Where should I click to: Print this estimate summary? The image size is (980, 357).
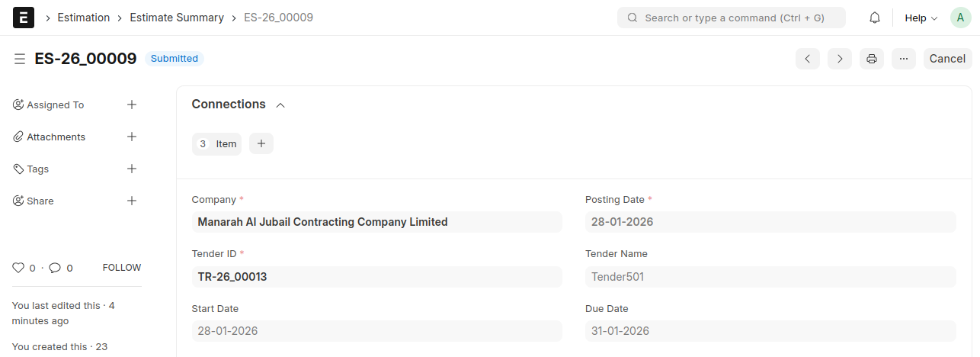point(872,59)
